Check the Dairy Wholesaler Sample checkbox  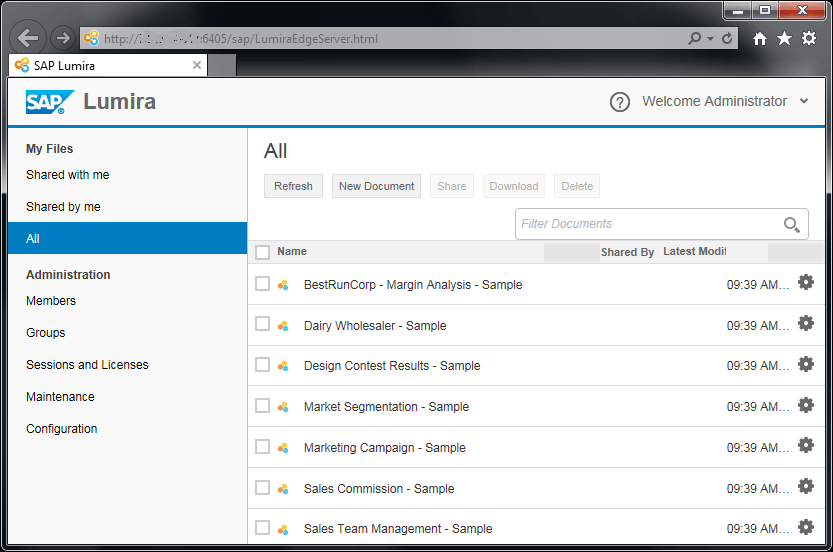point(262,324)
